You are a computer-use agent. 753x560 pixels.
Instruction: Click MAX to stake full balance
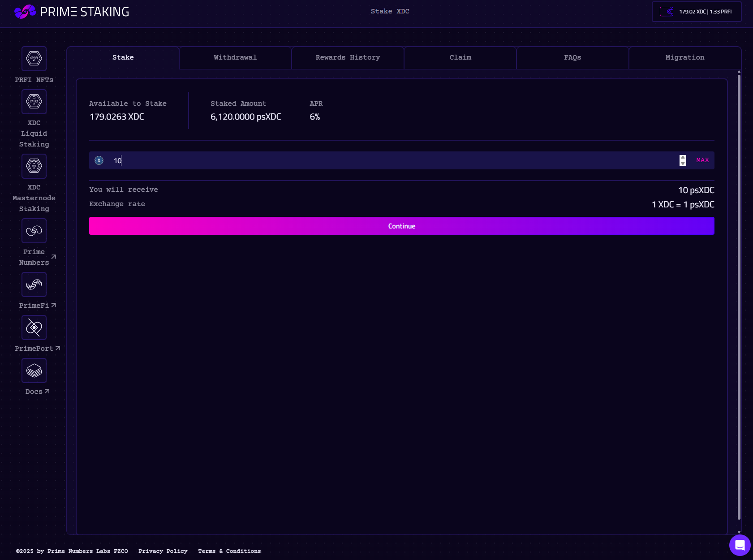[702, 160]
